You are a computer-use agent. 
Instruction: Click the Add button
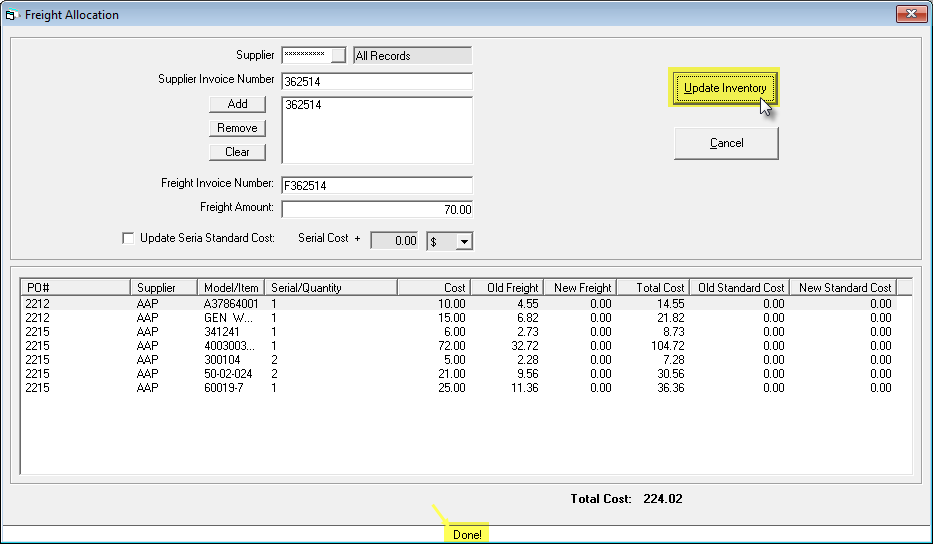click(x=237, y=104)
